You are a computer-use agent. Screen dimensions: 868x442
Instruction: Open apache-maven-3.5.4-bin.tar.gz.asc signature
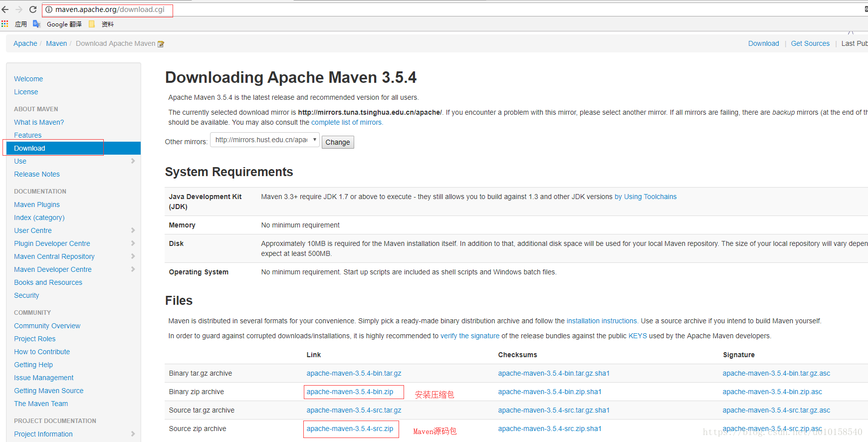[776, 373]
